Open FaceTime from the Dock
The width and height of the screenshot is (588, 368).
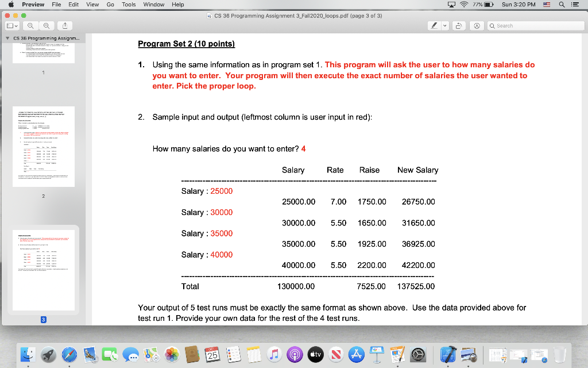(x=110, y=354)
